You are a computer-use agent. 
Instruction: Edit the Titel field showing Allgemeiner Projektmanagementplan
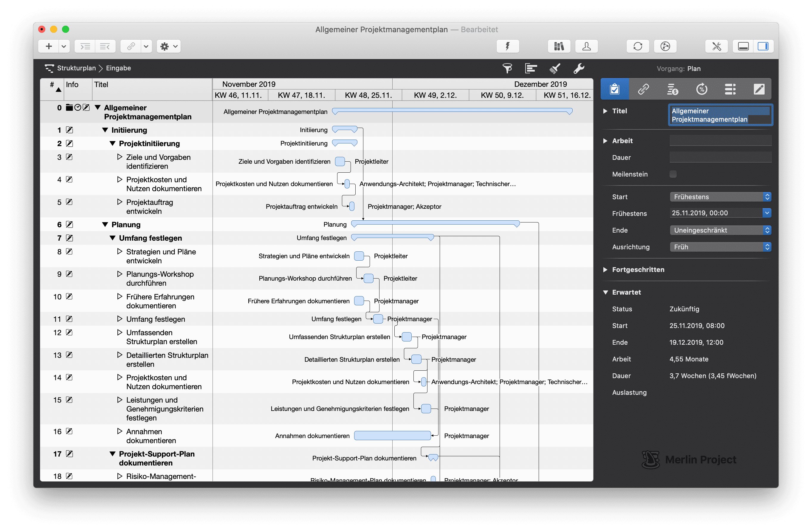point(720,115)
